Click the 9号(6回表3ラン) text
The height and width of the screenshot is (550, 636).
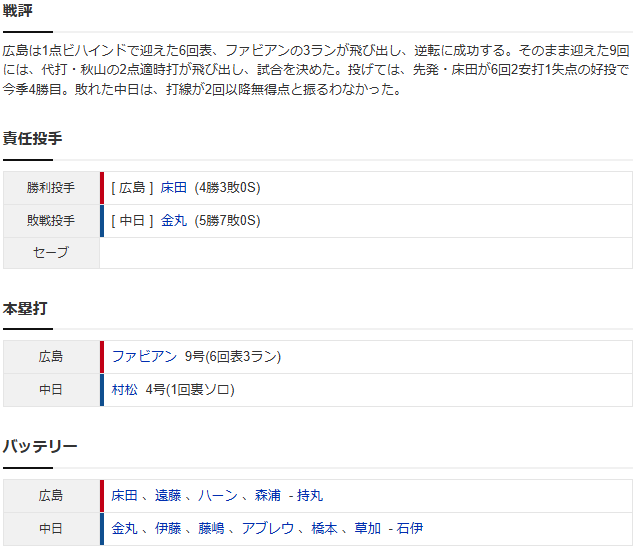(x=233, y=357)
